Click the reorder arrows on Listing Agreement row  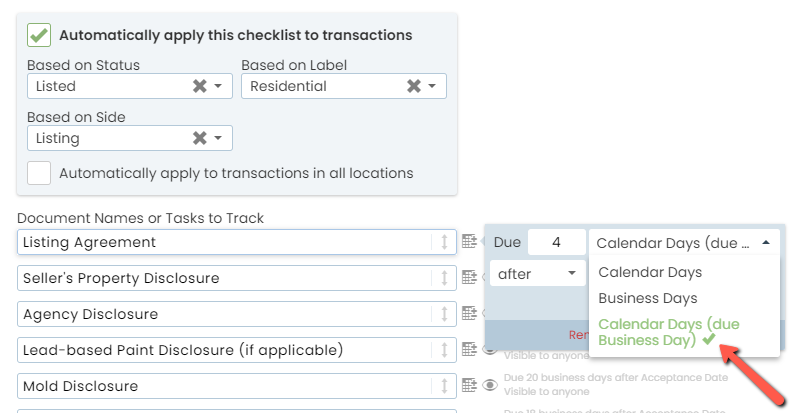pyautogui.click(x=444, y=242)
